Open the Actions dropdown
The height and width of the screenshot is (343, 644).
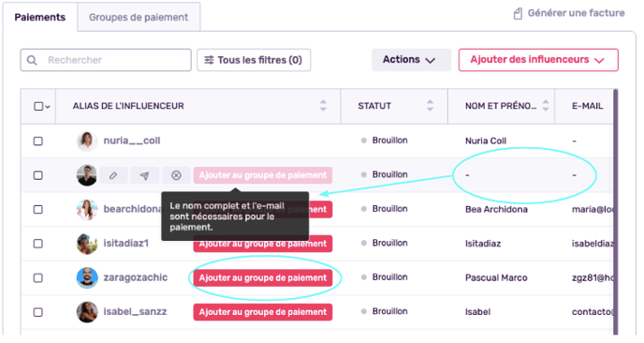click(411, 60)
